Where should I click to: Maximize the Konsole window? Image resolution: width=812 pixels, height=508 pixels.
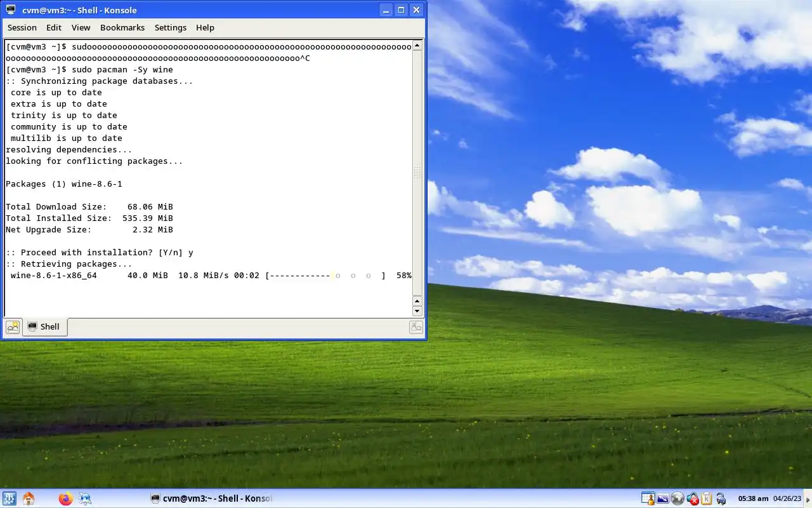[x=401, y=10]
